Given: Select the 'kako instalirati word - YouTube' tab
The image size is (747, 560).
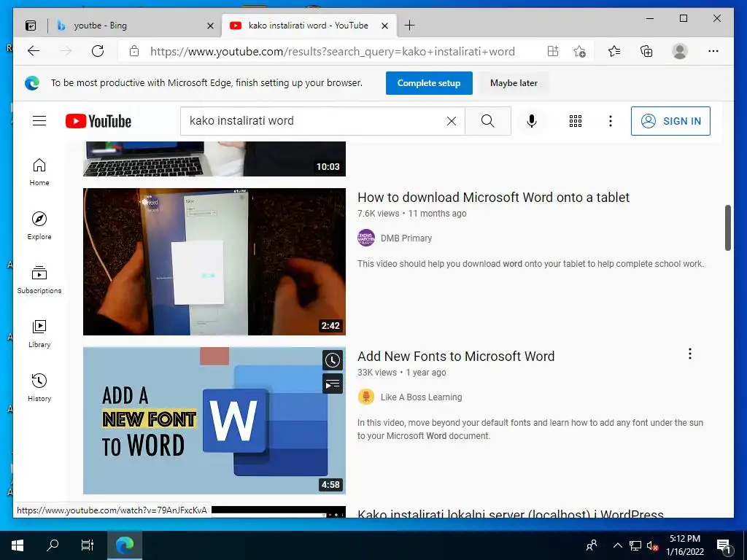Looking at the screenshot, I should 308,26.
